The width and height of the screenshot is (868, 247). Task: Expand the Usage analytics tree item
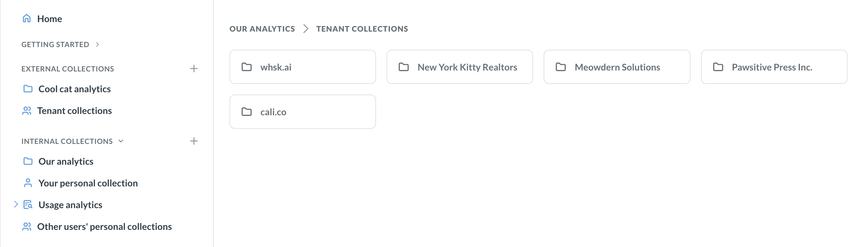16,204
